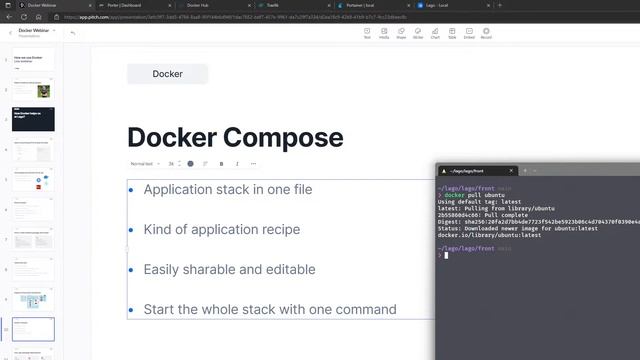Click 'Application stack in one file' bullet
The image size is (640, 360).
228,189
